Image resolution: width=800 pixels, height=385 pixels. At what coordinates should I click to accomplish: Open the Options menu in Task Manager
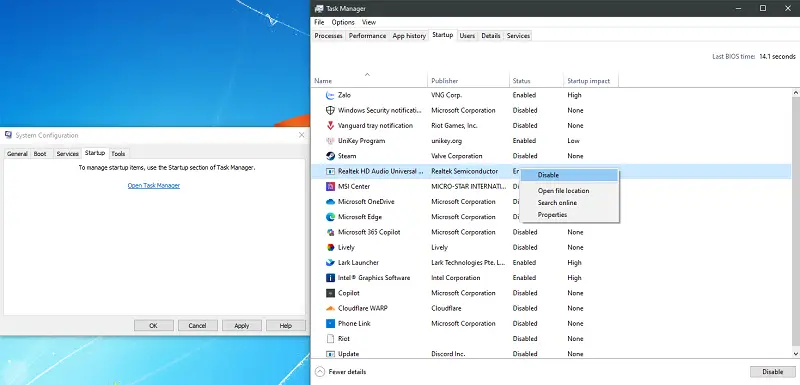click(x=343, y=22)
